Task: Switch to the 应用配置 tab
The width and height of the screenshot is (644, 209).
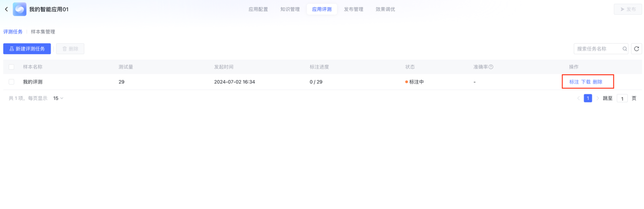Action: pyautogui.click(x=258, y=9)
